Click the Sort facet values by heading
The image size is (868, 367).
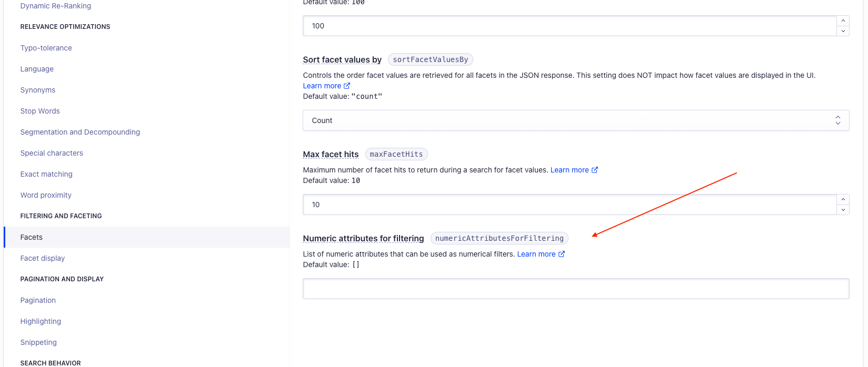[342, 59]
